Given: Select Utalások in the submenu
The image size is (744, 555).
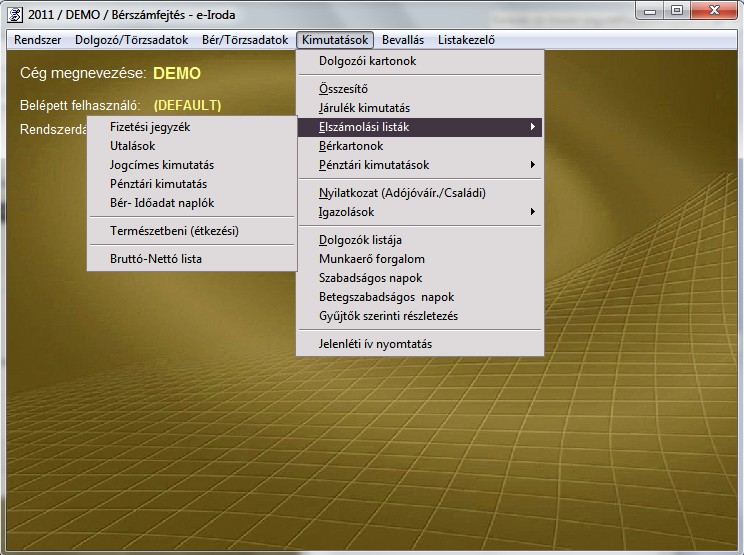Looking at the screenshot, I should [x=133, y=146].
